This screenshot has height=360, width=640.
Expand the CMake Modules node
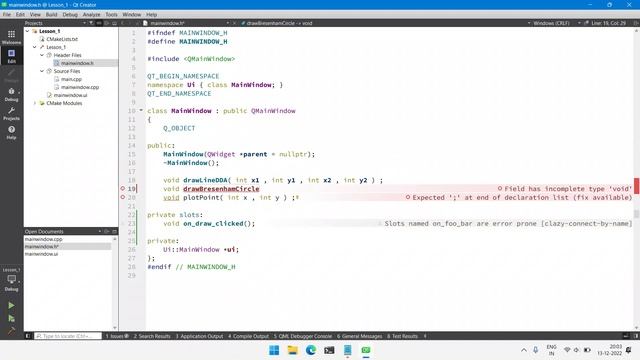35,103
